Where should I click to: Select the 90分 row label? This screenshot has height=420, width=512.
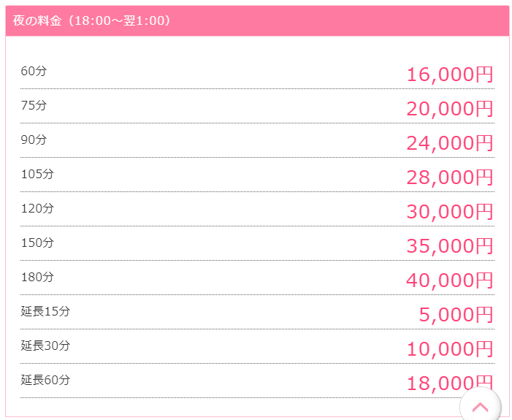coord(34,140)
